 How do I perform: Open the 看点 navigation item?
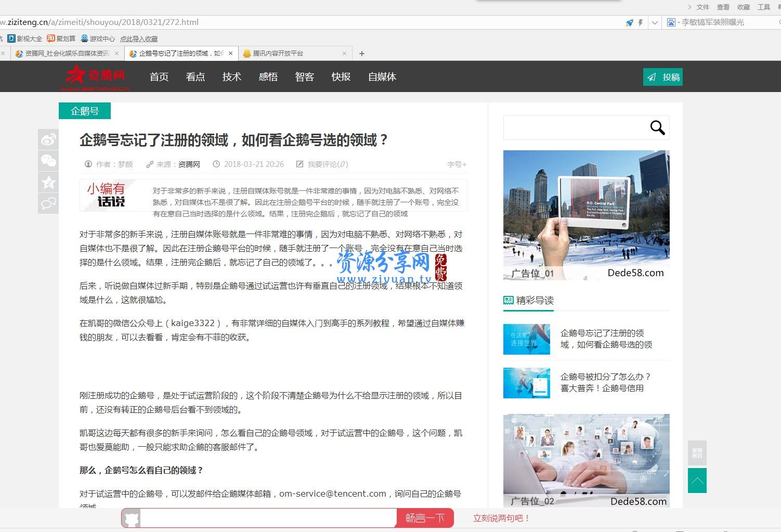(x=196, y=77)
